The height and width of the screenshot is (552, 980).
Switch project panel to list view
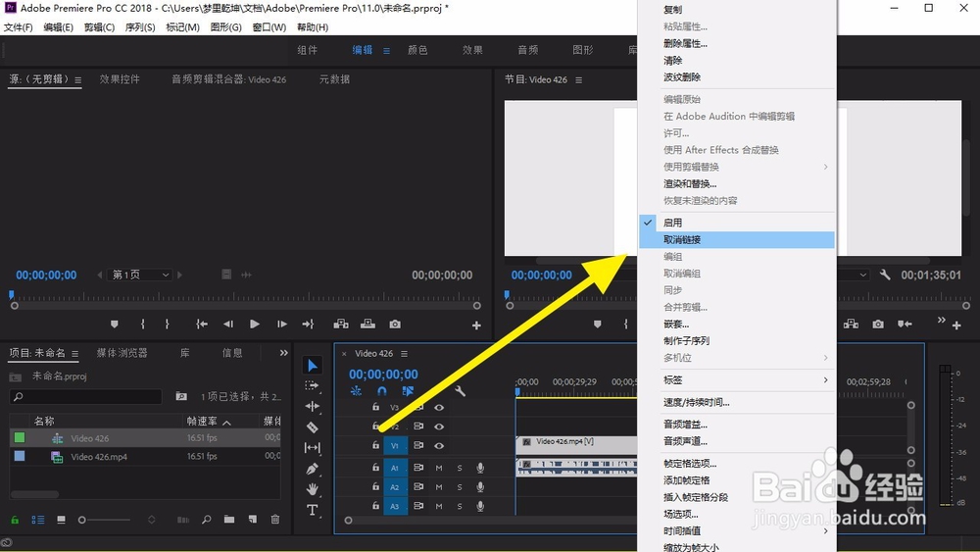(38, 520)
